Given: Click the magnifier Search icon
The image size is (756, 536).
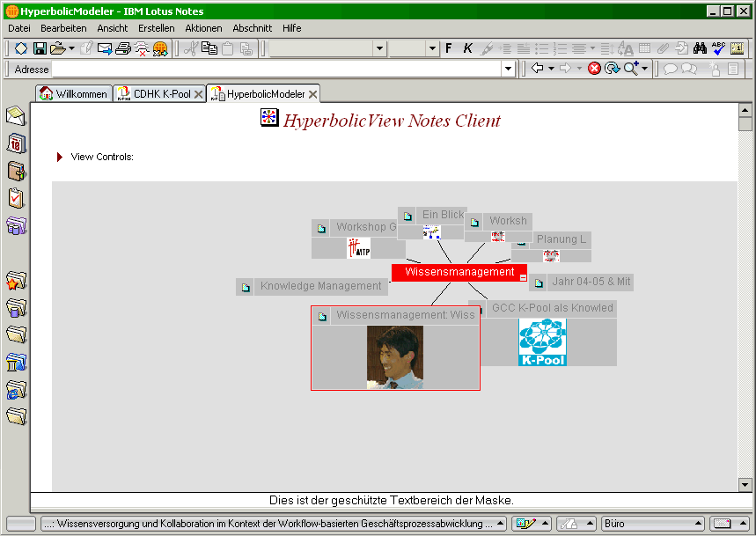Looking at the screenshot, I should point(631,69).
